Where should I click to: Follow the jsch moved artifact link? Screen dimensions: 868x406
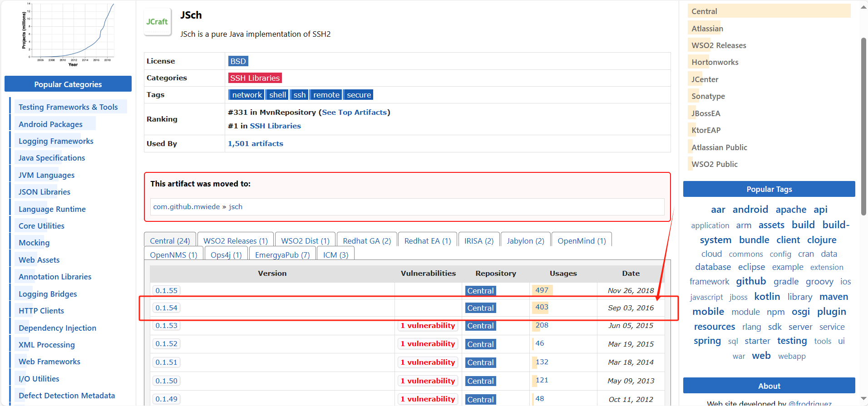coord(236,207)
